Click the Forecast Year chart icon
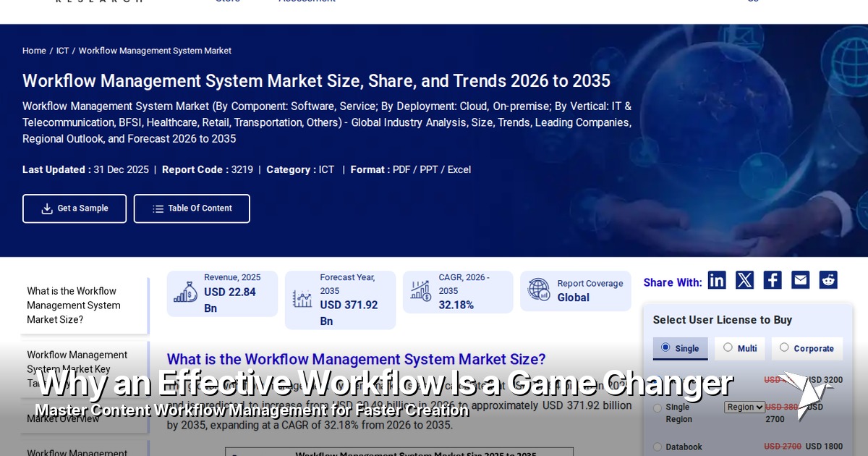 (302, 298)
